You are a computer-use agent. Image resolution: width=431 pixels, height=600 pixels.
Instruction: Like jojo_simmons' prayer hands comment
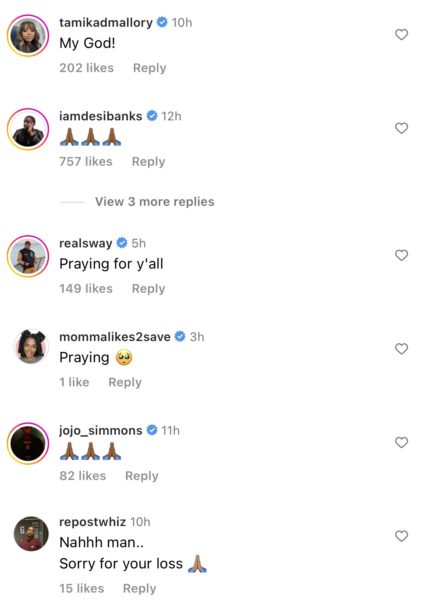click(x=401, y=442)
